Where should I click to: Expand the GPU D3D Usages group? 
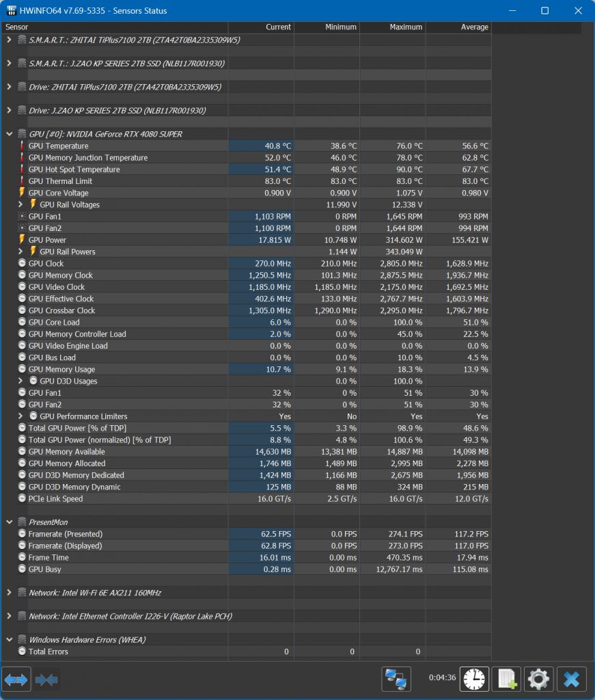point(20,381)
